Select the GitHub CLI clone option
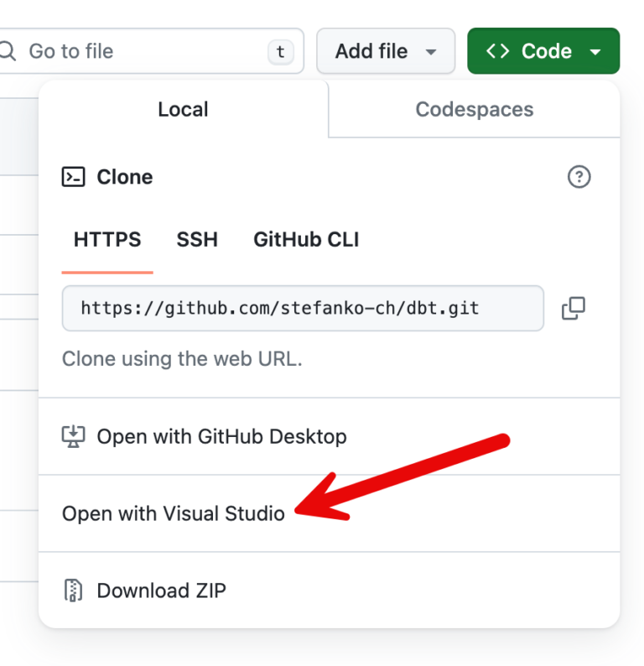The height and width of the screenshot is (666, 644). click(306, 240)
